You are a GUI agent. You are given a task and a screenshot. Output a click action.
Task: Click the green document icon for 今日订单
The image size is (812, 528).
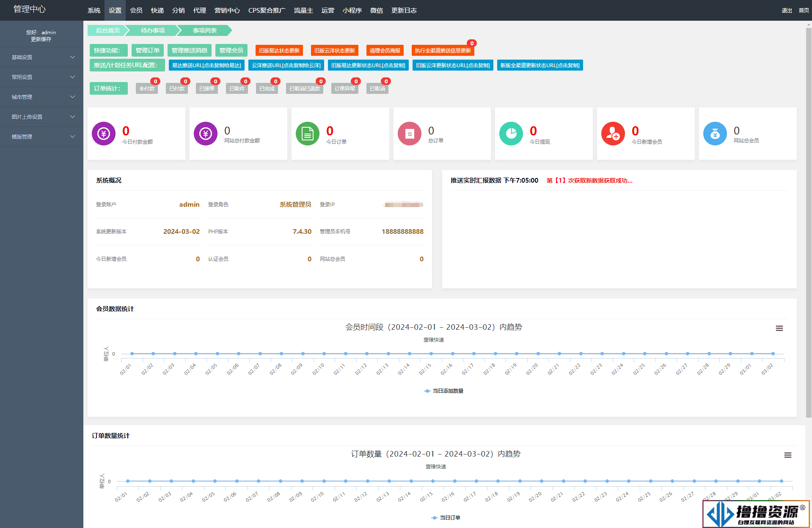click(308, 134)
